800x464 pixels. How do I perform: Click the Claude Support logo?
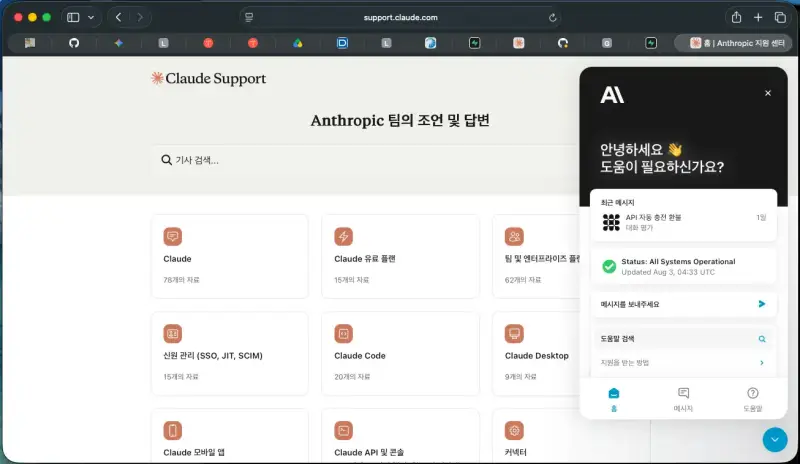(209, 78)
